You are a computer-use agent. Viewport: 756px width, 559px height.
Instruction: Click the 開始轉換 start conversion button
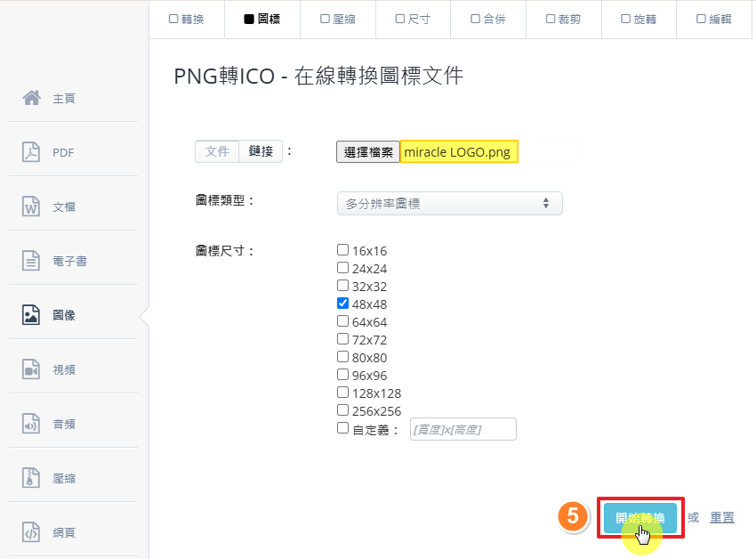pos(639,518)
